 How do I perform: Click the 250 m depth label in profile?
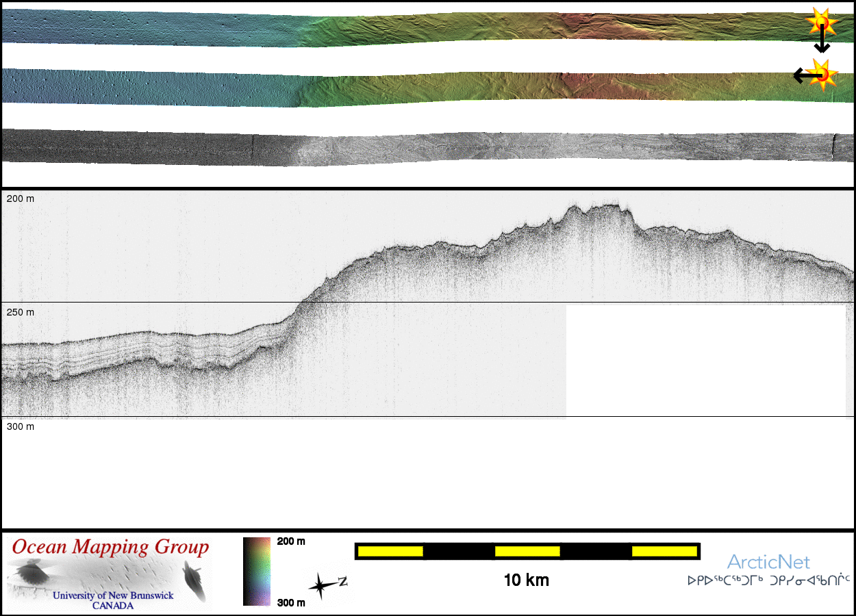click(21, 312)
